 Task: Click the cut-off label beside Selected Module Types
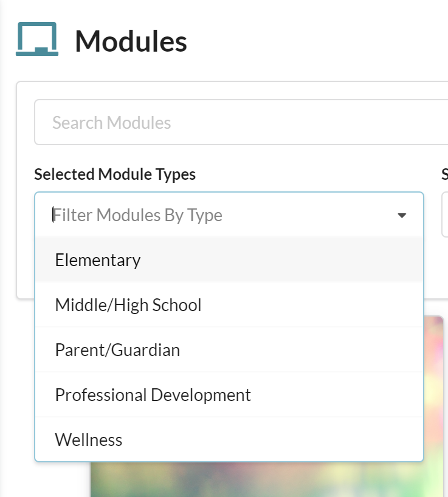click(445, 174)
